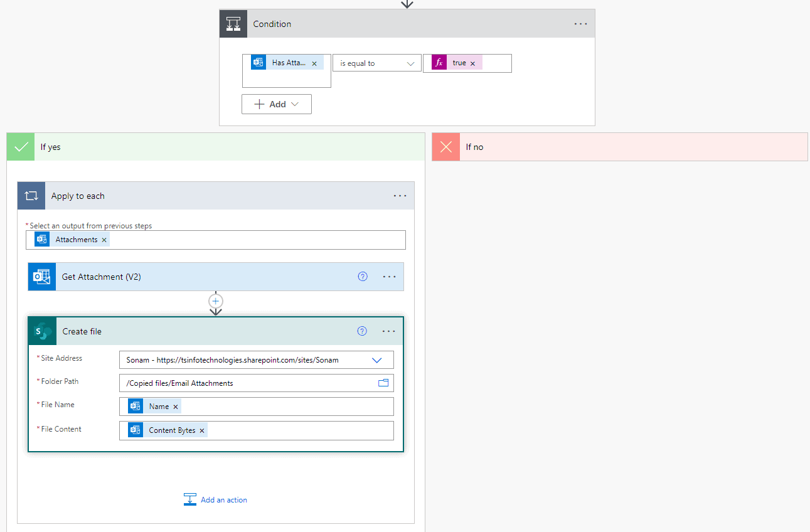Click the Content Bytes token
The width and height of the screenshot is (810, 532).
[x=168, y=430]
